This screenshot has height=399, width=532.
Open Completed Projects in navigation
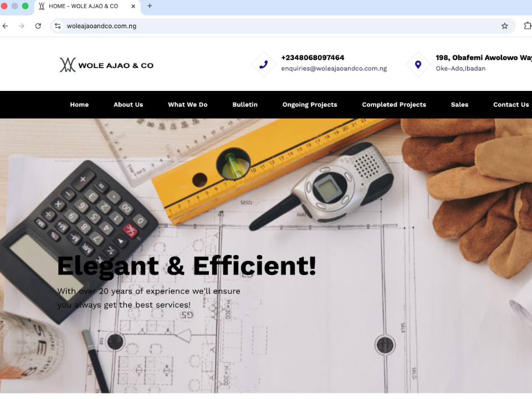point(394,105)
